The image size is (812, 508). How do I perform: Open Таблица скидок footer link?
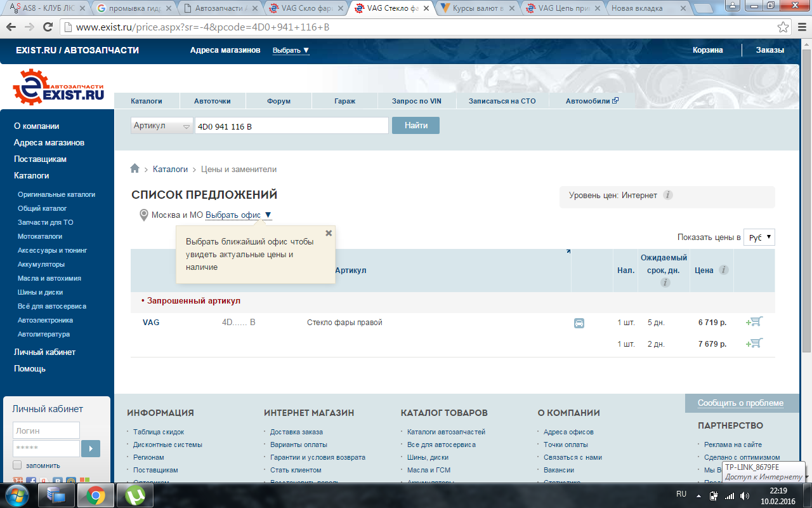pos(159,432)
